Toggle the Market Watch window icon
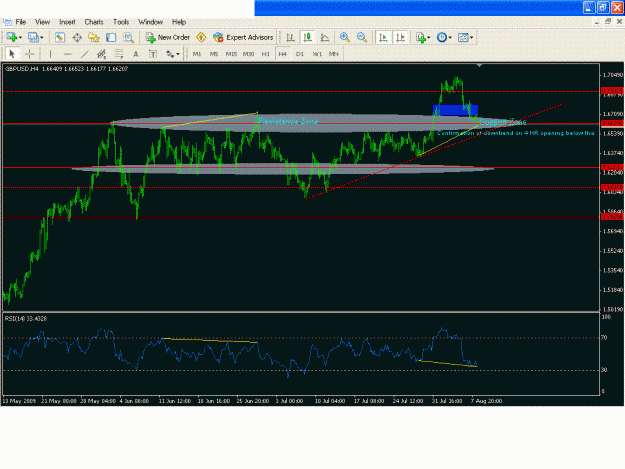 (x=60, y=37)
